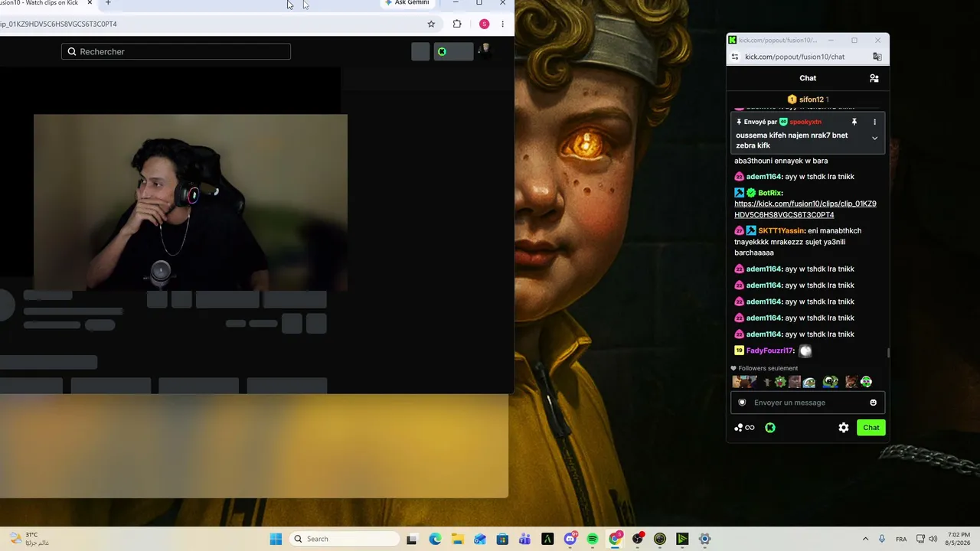Focus the Envoyer un message input
The width and height of the screenshot is (980, 551).
point(808,403)
